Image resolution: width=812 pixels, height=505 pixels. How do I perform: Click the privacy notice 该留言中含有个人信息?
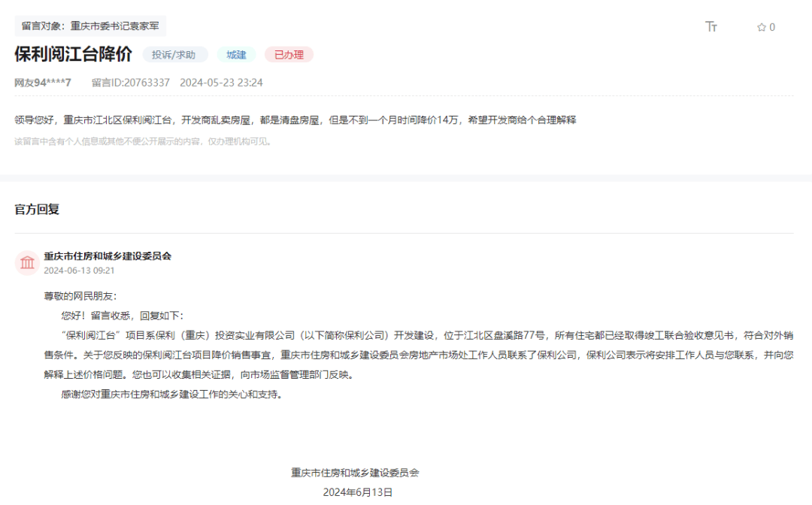(144, 142)
